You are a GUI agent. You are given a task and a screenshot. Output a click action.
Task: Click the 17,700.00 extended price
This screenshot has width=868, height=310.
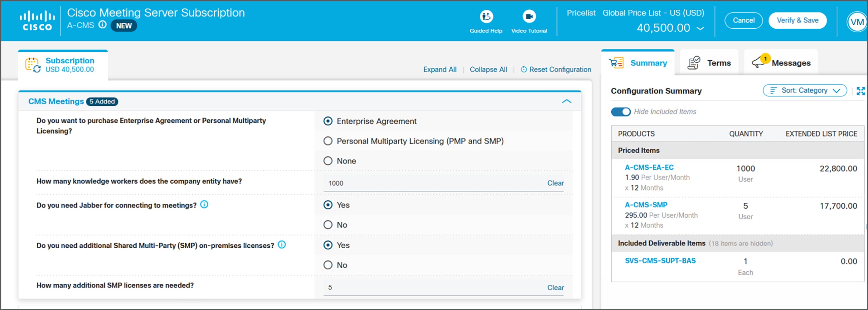[x=838, y=206]
